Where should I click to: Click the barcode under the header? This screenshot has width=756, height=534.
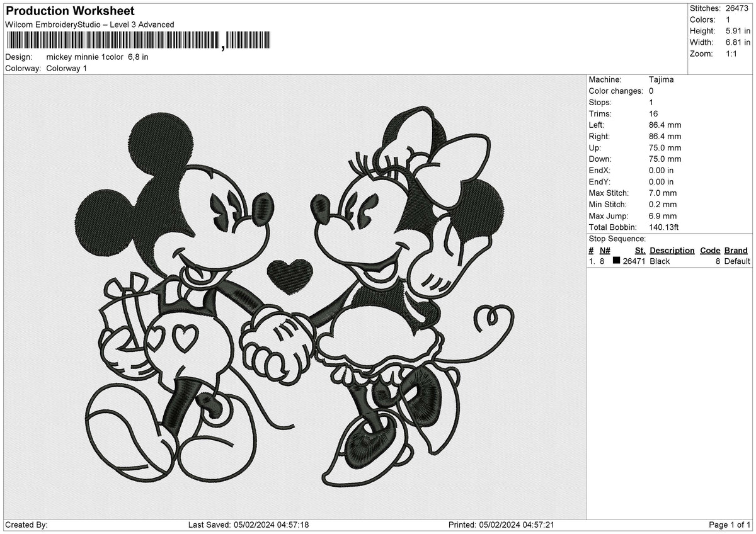pyautogui.click(x=139, y=40)
